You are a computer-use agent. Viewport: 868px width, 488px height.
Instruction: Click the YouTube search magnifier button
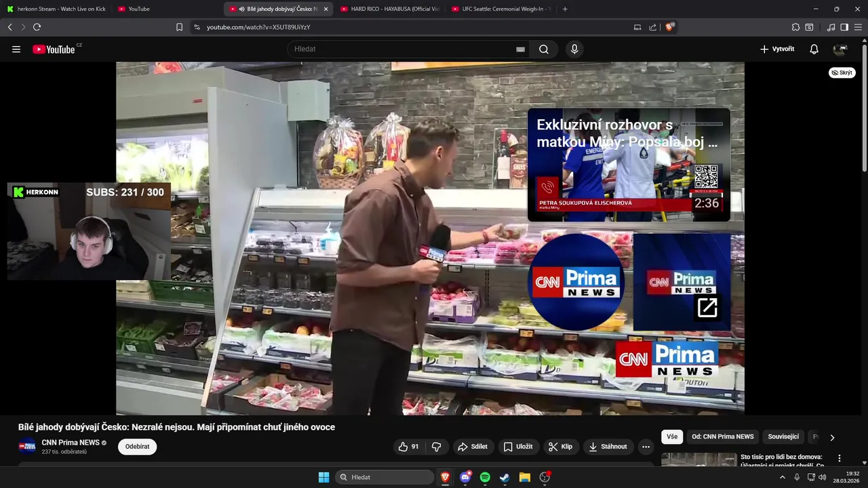[x=544, y=49]
